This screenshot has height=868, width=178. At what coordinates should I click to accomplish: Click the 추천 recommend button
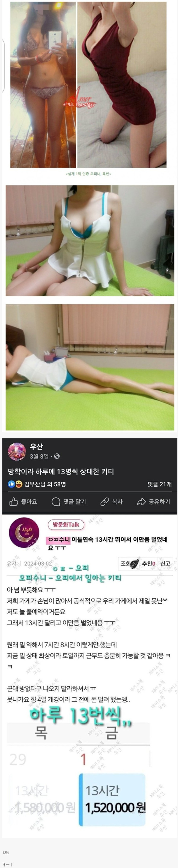pos(148,563)
